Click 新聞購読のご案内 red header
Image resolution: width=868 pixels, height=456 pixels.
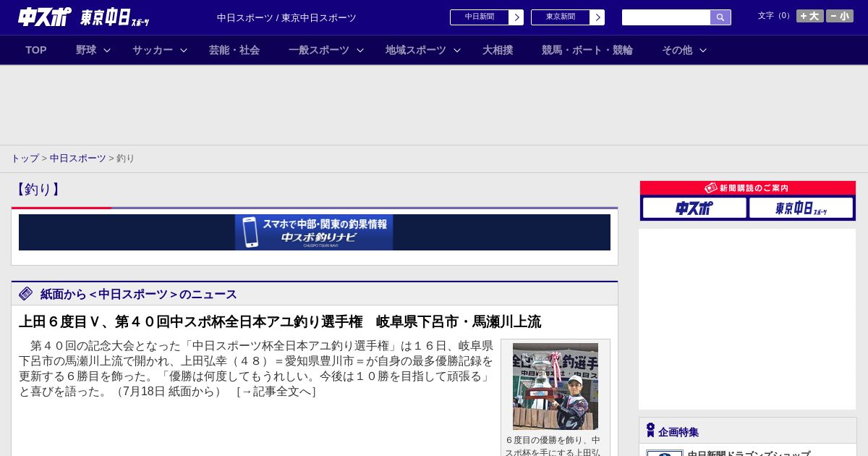tap(748, 187)
